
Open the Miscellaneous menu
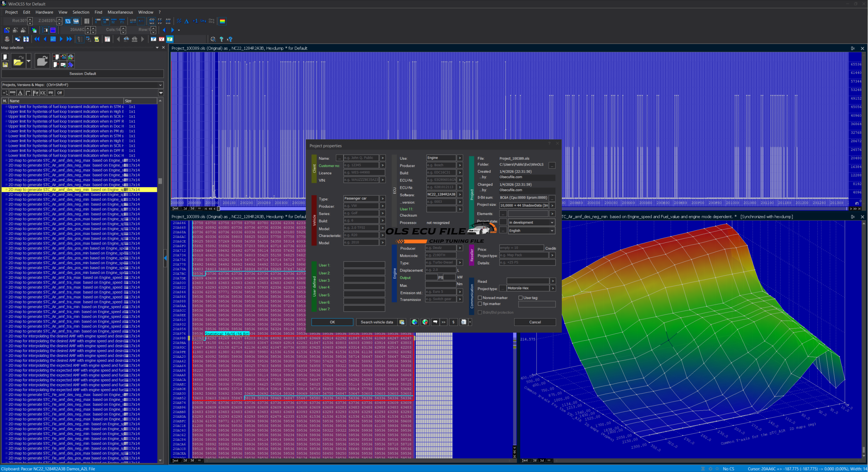pos(120,12)
